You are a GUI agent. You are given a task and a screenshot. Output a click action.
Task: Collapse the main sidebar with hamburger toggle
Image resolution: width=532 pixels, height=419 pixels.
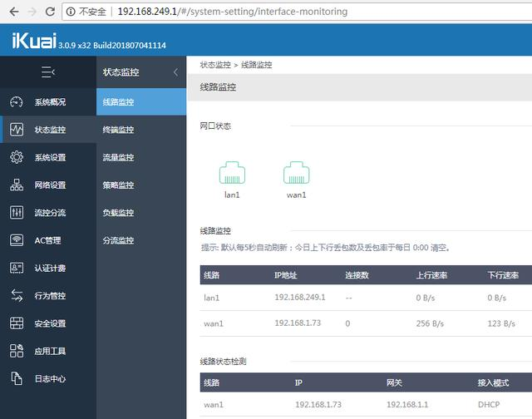click(48, 72)
